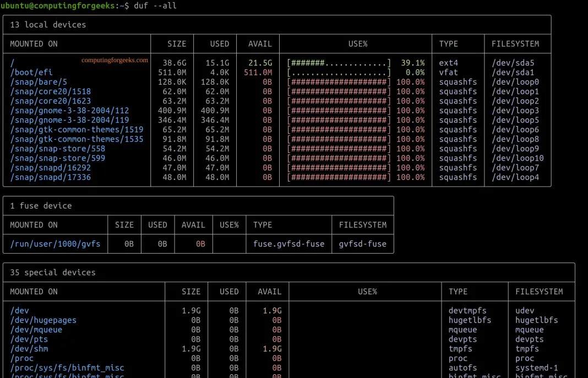Click the /dev/sda5 filesystem entry
The height and width of the screenshot is (378, 588).
click(x=513, y=63)
